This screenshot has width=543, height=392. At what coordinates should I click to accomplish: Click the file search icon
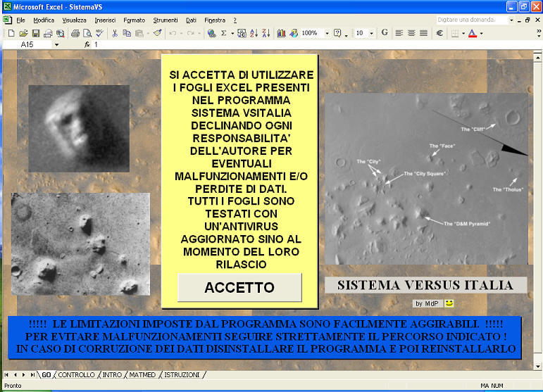pos(61,33)
